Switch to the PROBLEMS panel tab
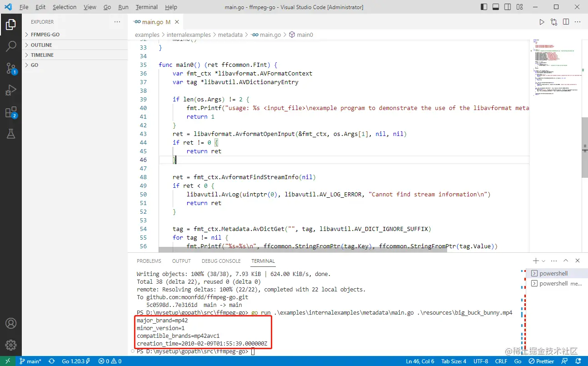 (149, 261)
